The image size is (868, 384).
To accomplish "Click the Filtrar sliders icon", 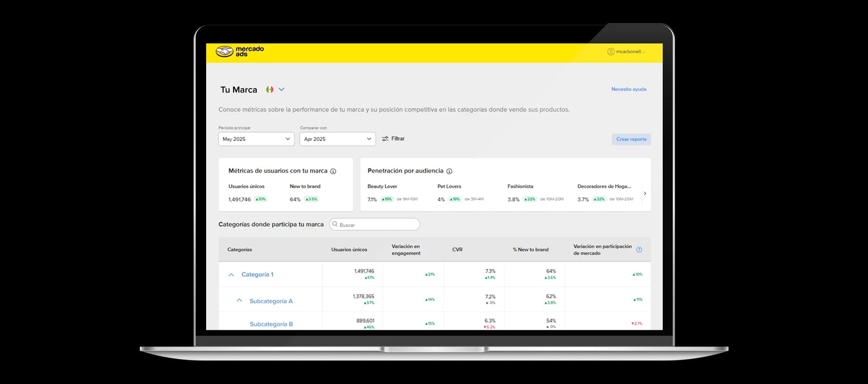I will pos(385,139).
